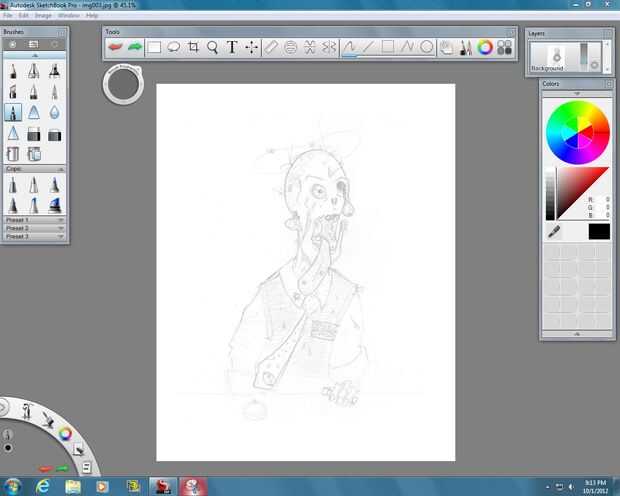
Task: Collapse the Copic brush section
Action: point(61,169)
